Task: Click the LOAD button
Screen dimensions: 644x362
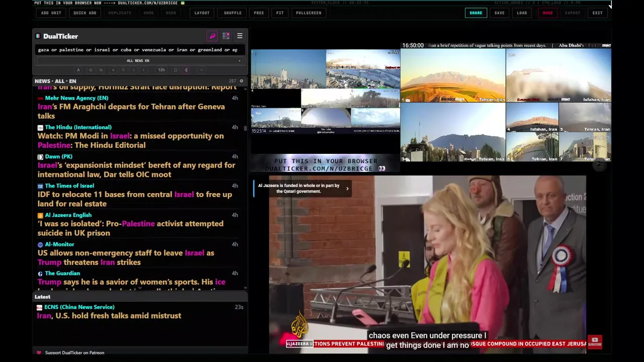Action: click(522, 13)
